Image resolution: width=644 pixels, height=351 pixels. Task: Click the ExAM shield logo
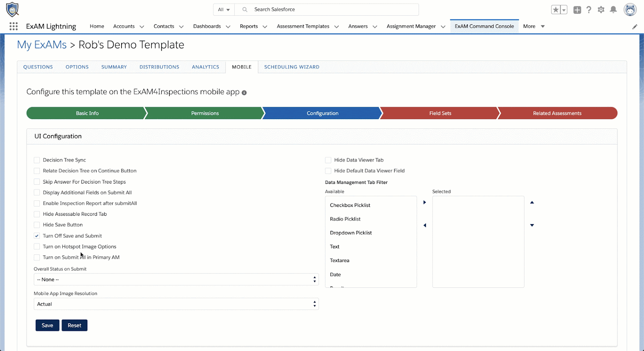tap(12, 9)
